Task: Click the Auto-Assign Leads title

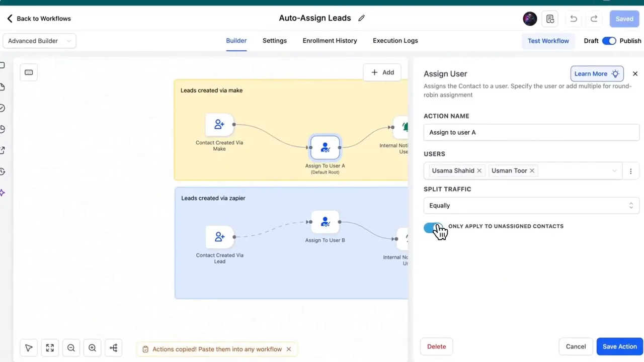Action: [x=315, y=18]
